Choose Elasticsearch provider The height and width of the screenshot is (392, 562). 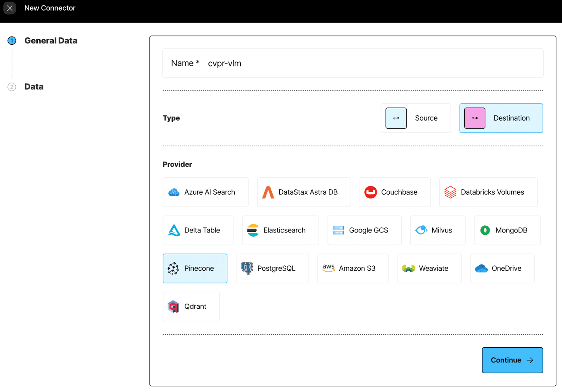point(280,230)
